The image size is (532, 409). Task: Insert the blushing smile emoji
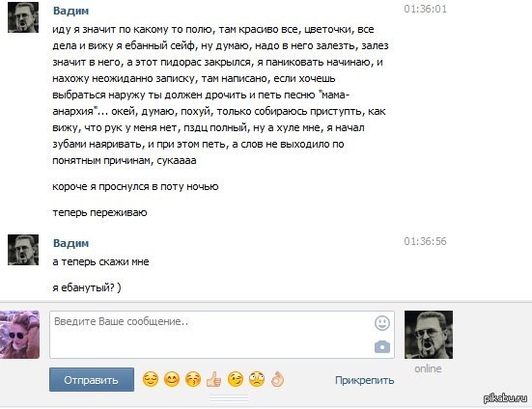[x=172, y=379]
